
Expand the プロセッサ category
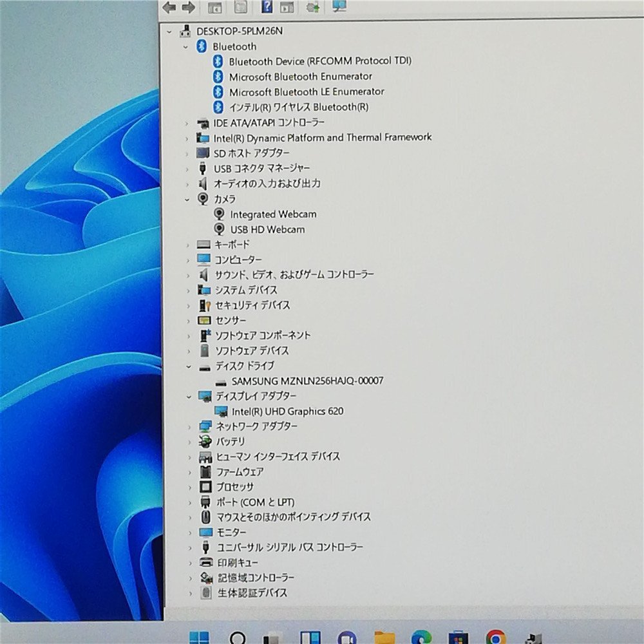point(190,488)
